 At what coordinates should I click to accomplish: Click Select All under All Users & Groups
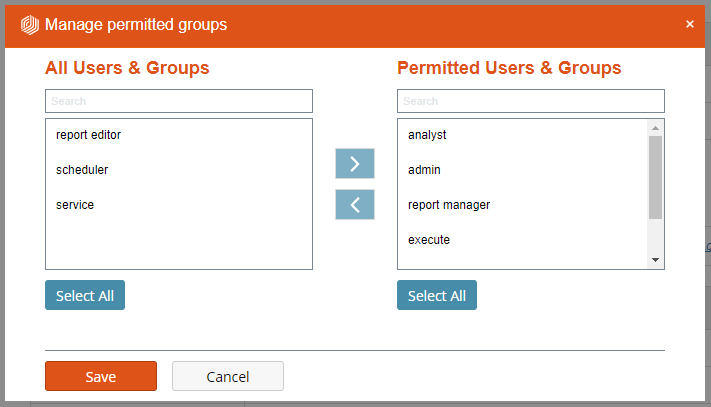click(x=85, y=296)
